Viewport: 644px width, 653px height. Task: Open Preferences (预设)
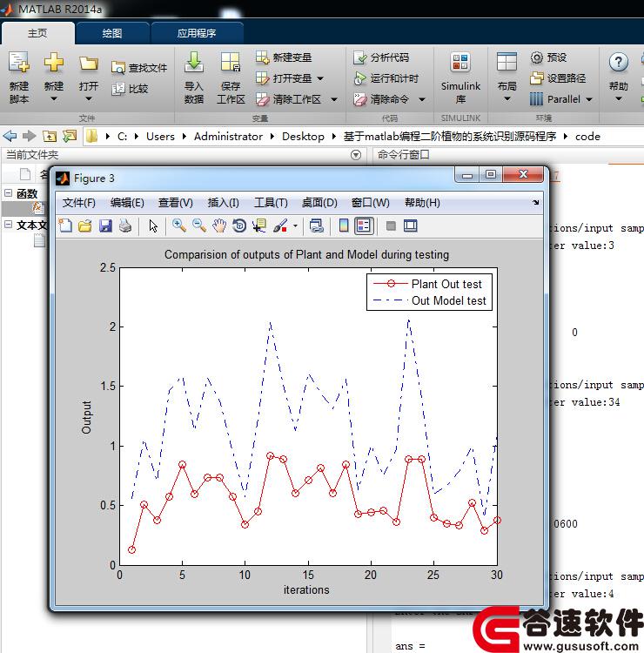pos(548,57)
